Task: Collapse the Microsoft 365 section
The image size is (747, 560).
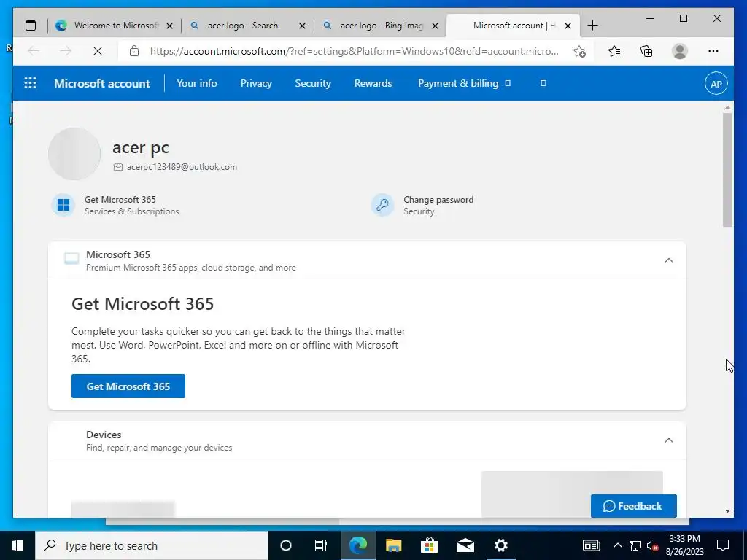Action: 669,260
